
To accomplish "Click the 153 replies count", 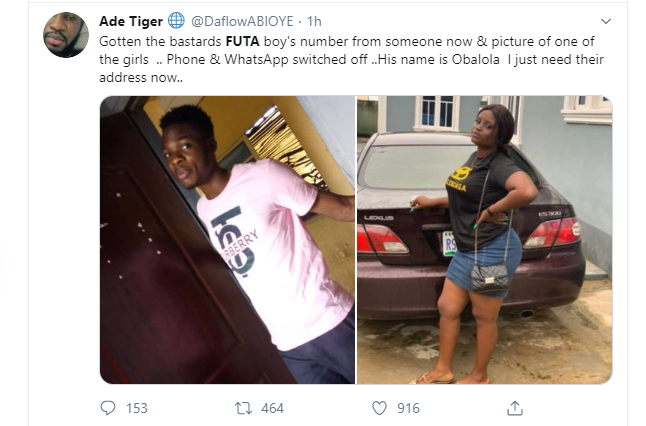I will click(x=135, y=408).
